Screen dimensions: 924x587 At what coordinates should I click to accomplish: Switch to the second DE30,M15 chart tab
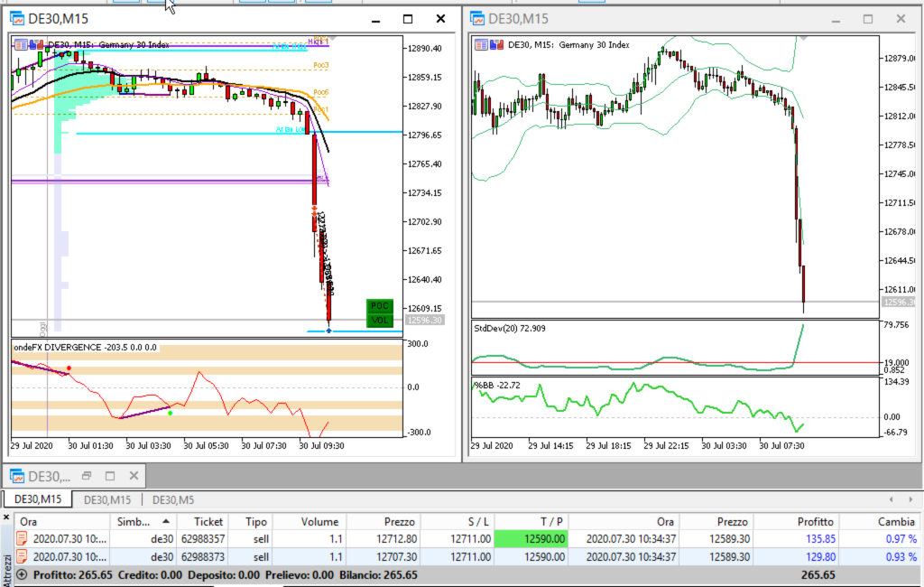[x=107, y=499]
